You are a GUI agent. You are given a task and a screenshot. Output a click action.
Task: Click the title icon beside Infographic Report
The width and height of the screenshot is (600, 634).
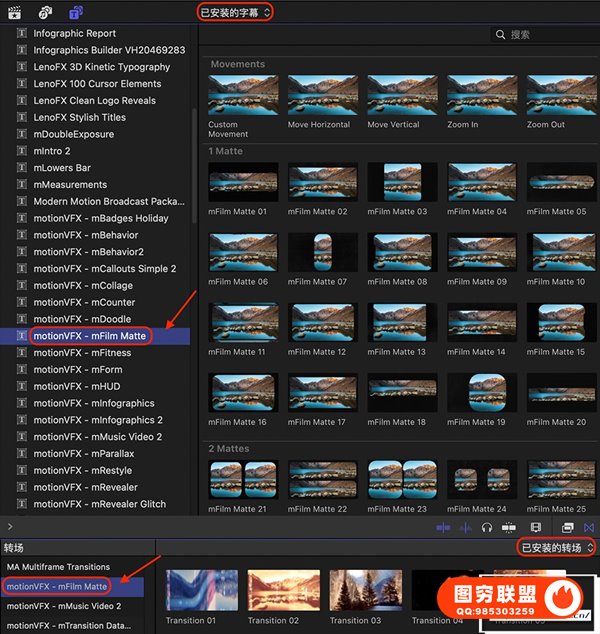coord(21,34)
